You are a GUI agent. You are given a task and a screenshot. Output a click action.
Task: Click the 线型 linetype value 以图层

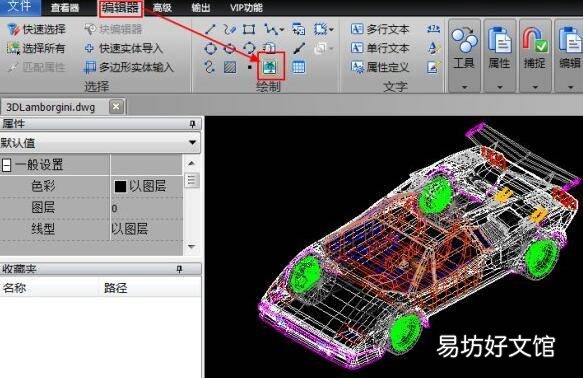click(129, 229)
